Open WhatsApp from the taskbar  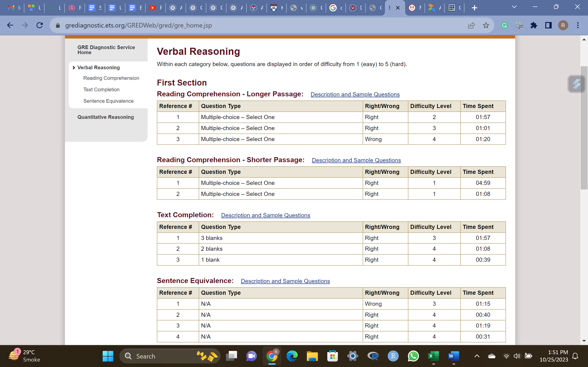pos(413,356)
